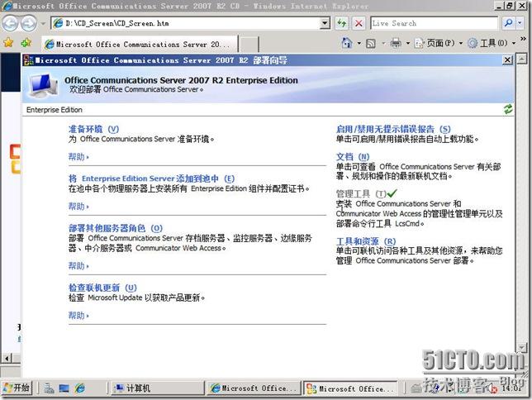Image resolution: width=532 pixels, height=400 pixels.
Task: Open the 检查联机更新 (U) link
Action: (x=102, y=288)
